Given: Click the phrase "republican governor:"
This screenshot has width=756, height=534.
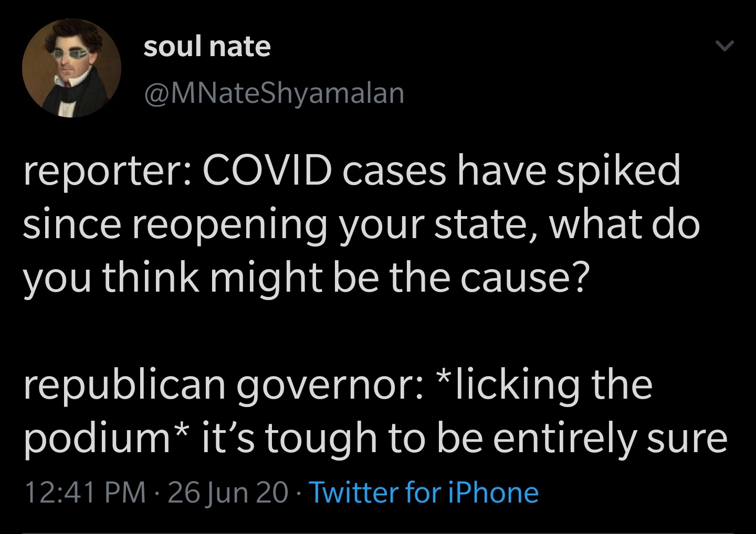Looking at the screenshot, I should point(220,385).
